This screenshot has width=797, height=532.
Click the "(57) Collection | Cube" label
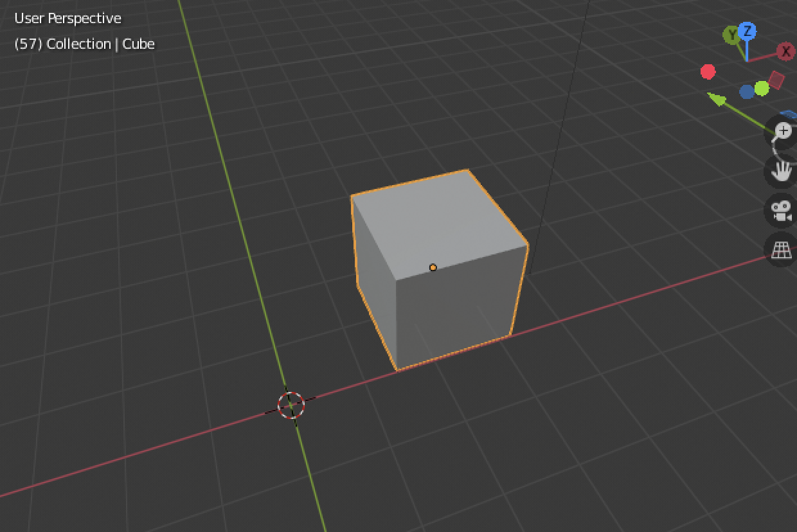click(84, 44)
